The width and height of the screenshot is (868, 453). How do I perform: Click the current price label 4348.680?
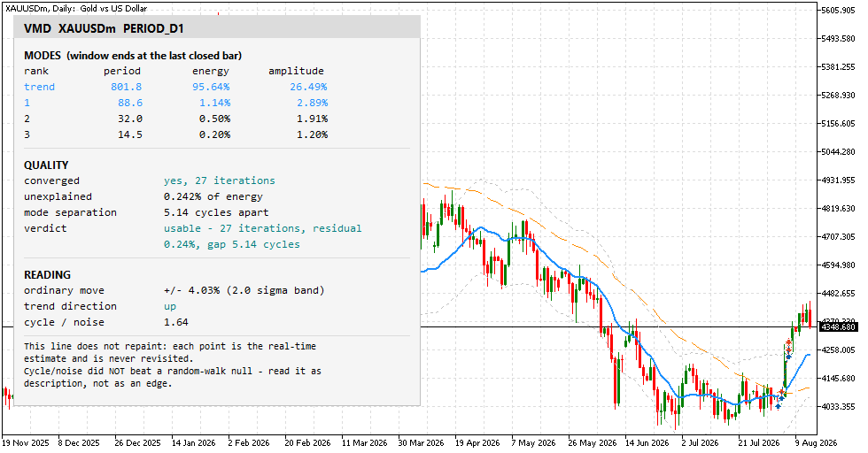point(838,326)
